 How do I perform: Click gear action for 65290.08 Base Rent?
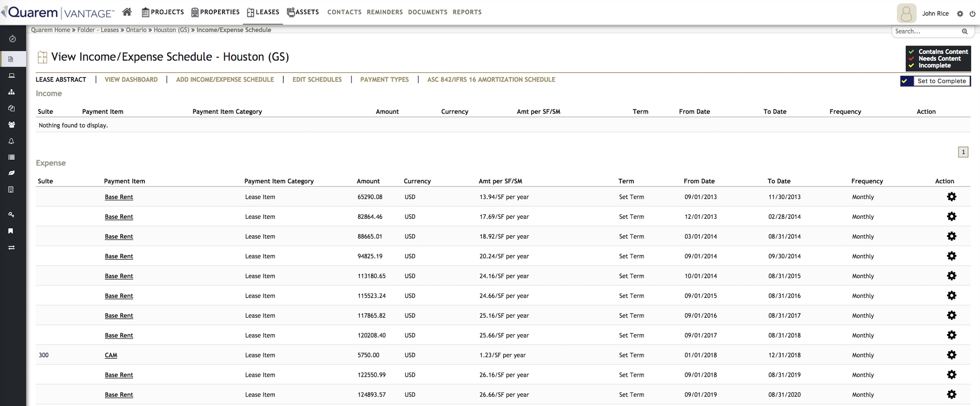[x=951, y=197]
